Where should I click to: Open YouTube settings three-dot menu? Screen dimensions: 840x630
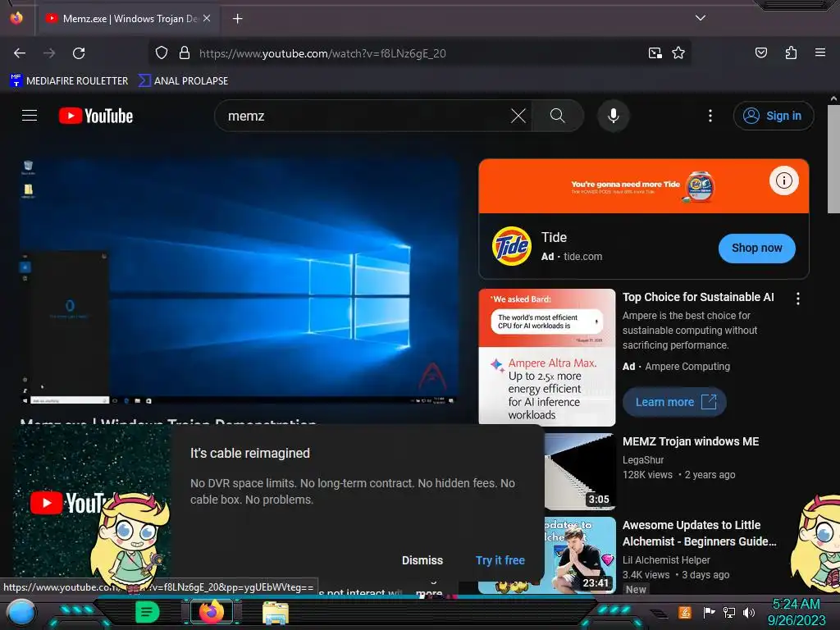[x=710, y=116]
